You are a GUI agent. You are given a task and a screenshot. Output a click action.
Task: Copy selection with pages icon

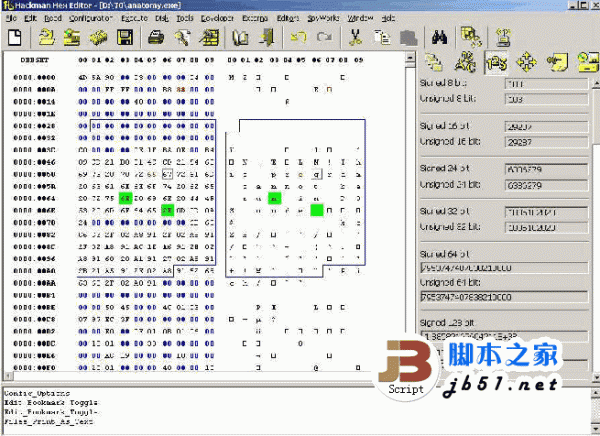382,38
